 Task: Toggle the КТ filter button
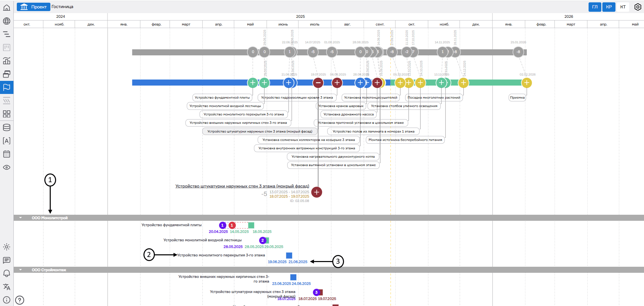click(x=623, y=7)
